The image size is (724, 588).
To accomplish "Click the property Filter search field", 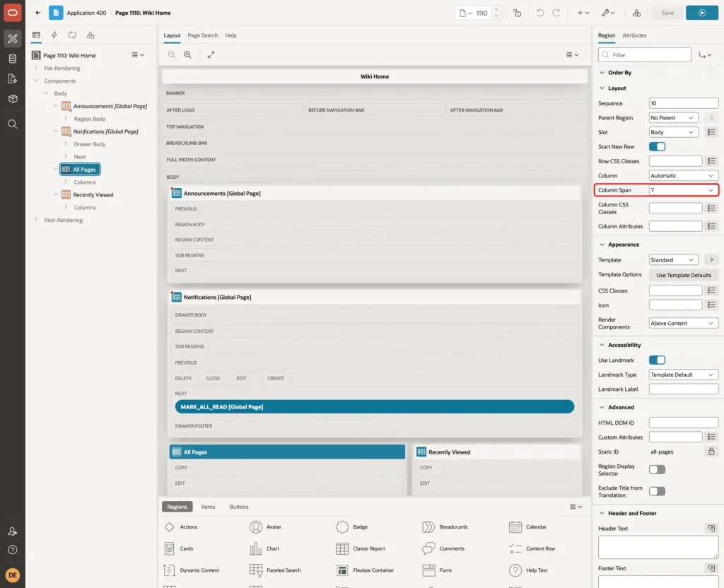I will coord(645,55).
